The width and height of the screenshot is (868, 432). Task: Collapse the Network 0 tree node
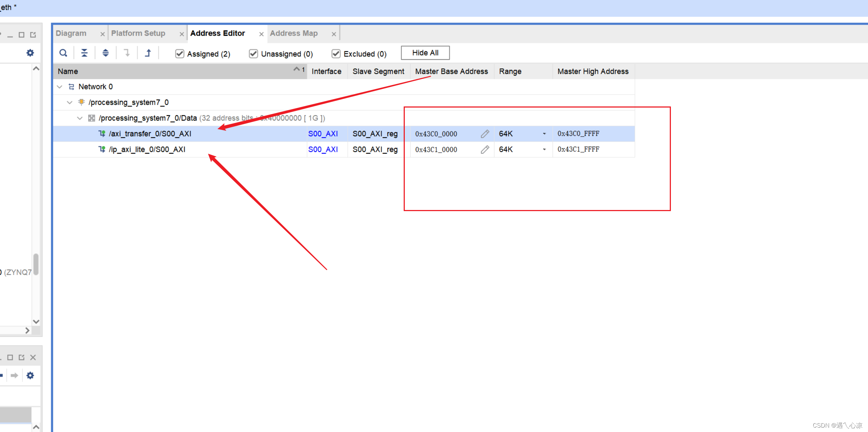point(60,87)
